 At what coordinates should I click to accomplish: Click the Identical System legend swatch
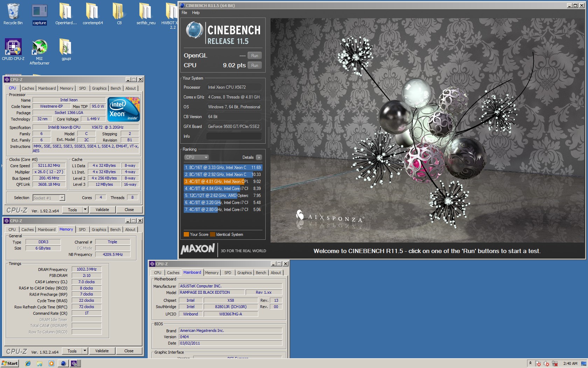213,234
